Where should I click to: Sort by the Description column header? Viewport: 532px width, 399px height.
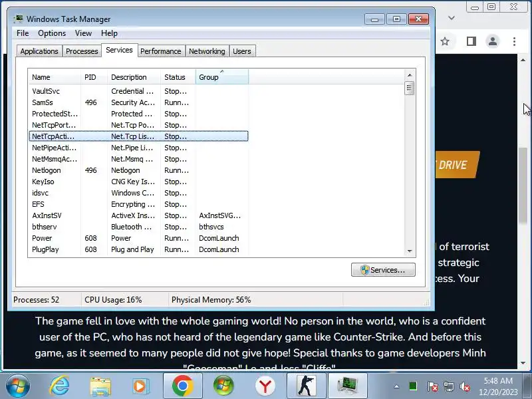click(x=134, y=77)
